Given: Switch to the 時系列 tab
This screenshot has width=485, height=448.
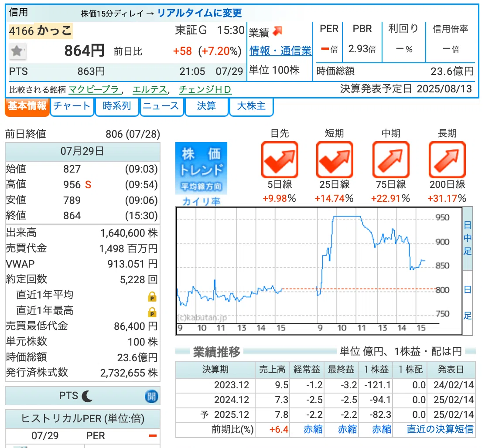Looking at the screenshot, I should (116, 106).
